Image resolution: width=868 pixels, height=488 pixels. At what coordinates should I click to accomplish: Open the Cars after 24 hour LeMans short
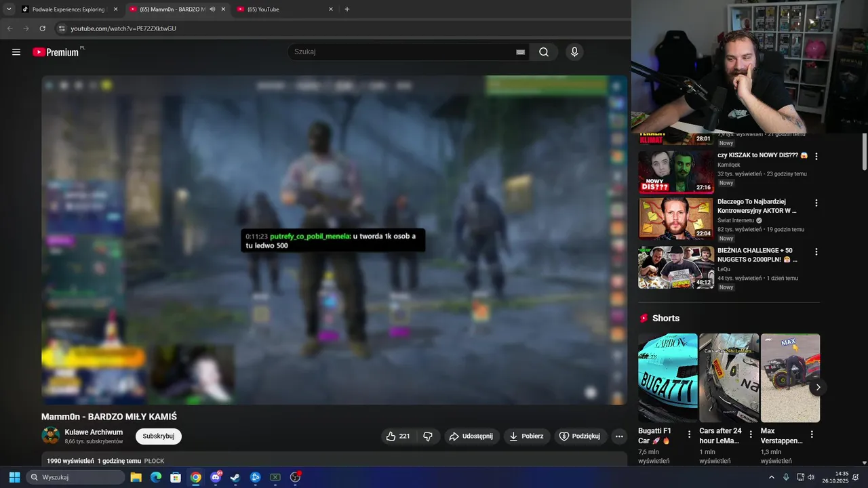[729, 378]
